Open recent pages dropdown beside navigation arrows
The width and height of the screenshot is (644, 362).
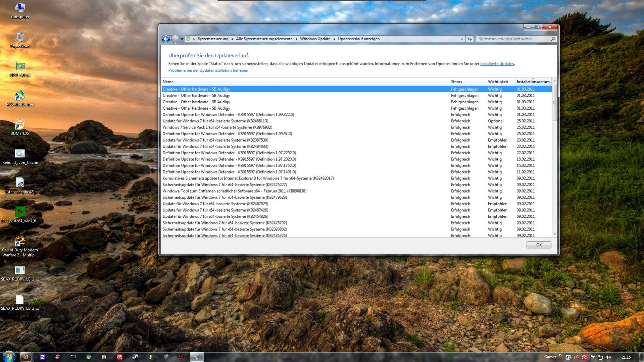(x=182, y=39)
